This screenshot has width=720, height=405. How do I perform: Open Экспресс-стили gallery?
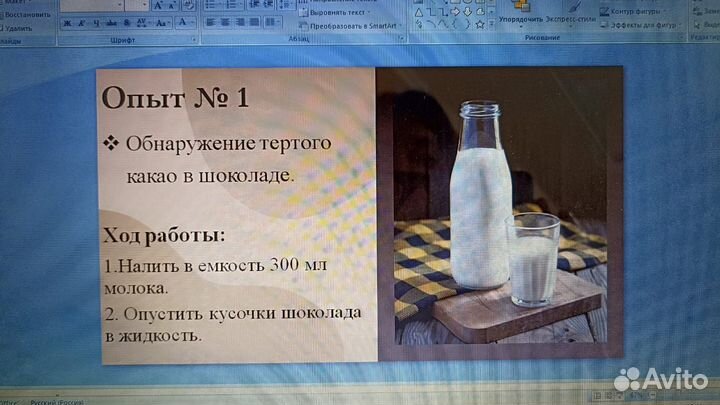coord(570,14)
